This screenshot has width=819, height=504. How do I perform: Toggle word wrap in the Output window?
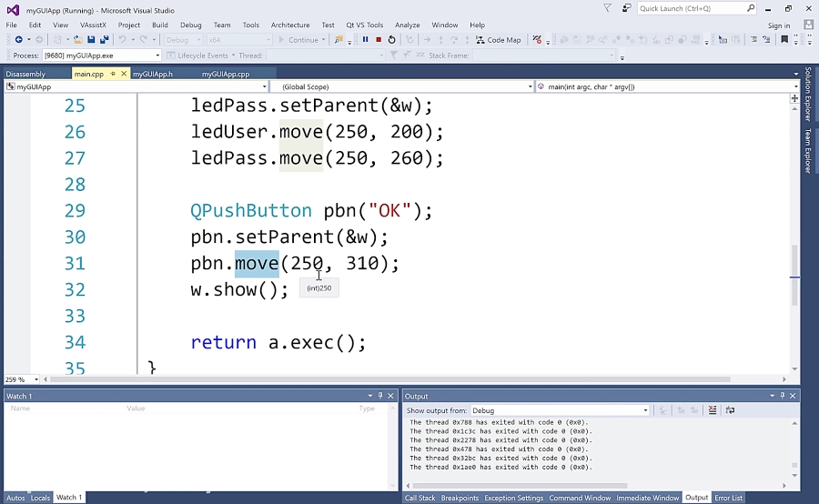point(730,410)
